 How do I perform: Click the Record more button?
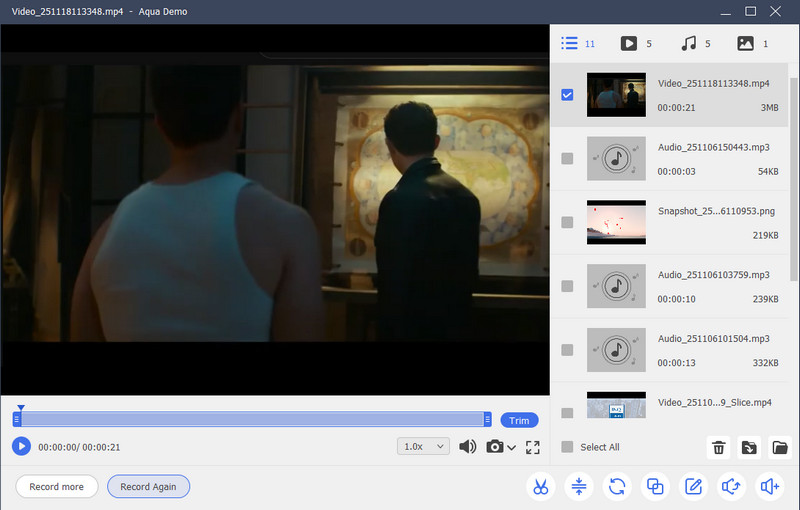tap(57, 487)
